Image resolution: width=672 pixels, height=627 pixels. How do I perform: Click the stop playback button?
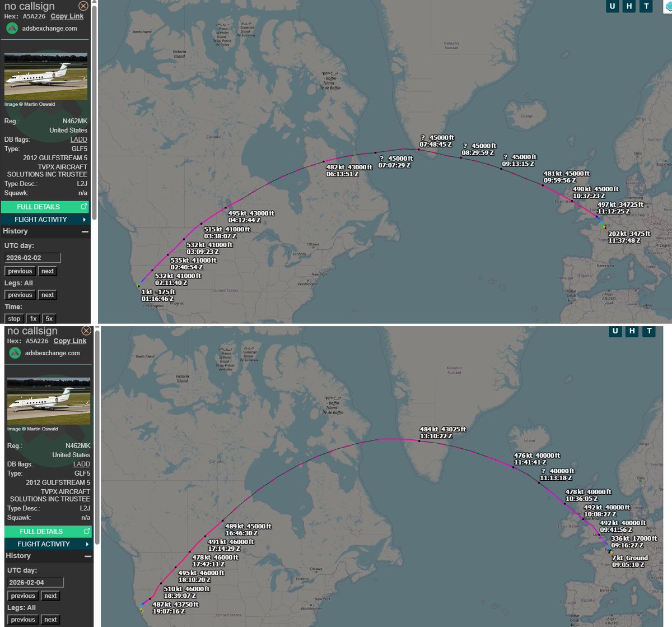point(14,318)
